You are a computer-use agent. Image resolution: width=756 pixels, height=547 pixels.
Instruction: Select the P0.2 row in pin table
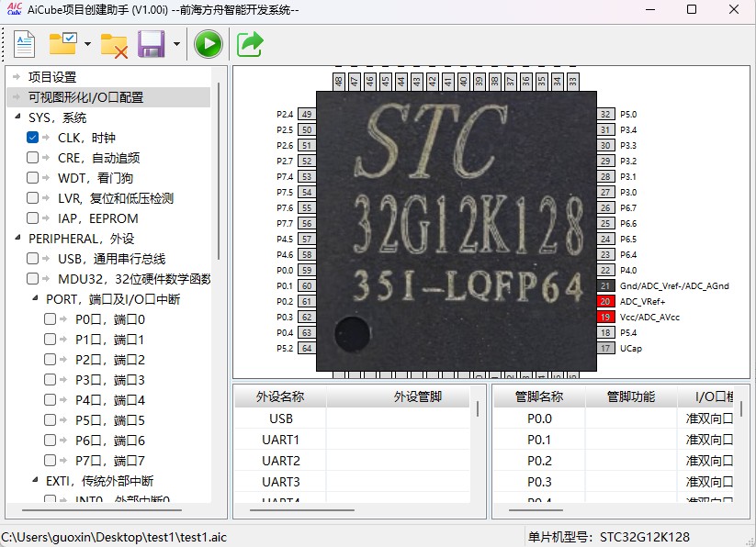pyautogui.click(x=614, y=461)
